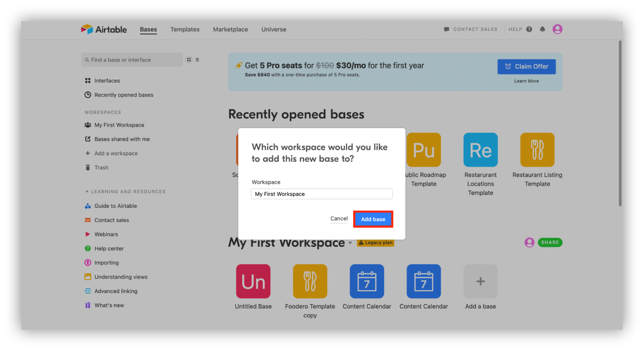
Task: Open Bases shared with me
Action: [117, 139]
